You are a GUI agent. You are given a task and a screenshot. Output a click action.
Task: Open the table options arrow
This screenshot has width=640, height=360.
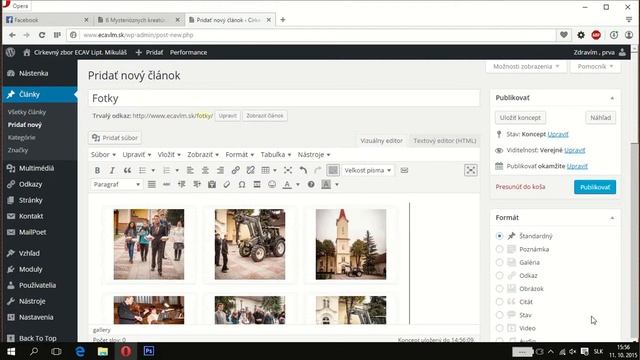(x=275, y=170)
